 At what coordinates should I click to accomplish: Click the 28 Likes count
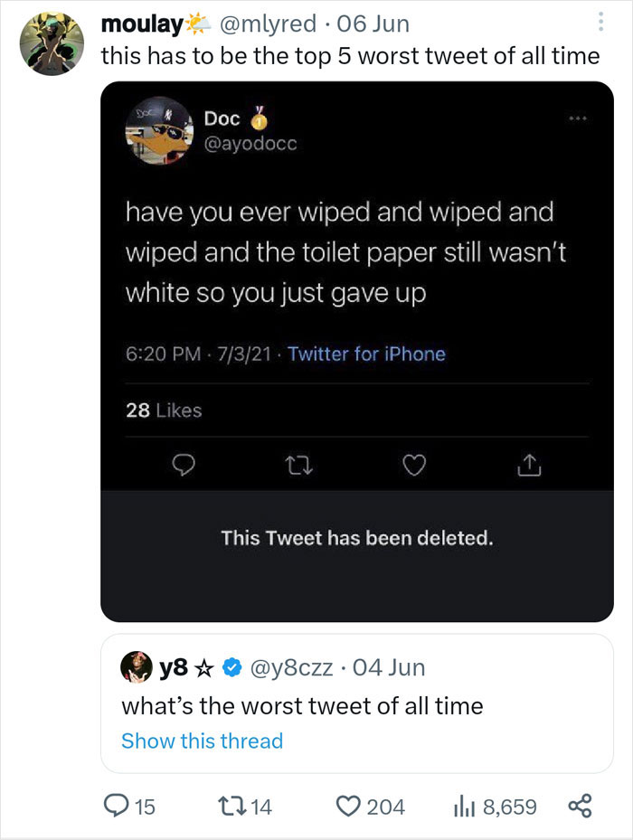(164, 411)
